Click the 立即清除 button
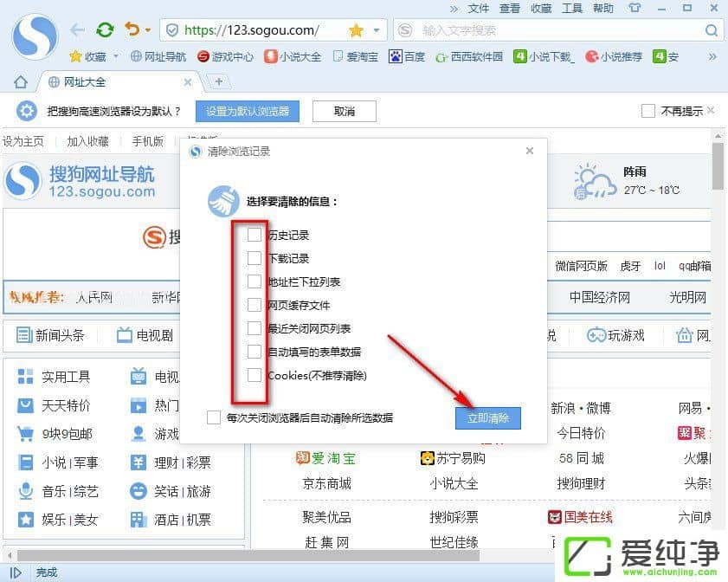 [488, 418]
